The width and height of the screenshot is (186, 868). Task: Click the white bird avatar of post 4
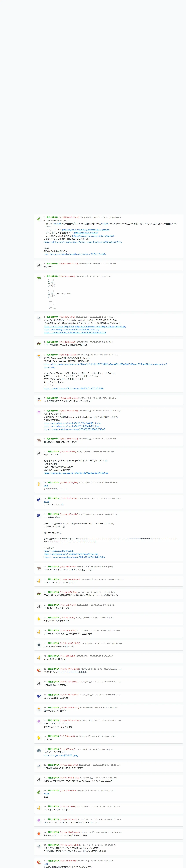coord(39,318)
